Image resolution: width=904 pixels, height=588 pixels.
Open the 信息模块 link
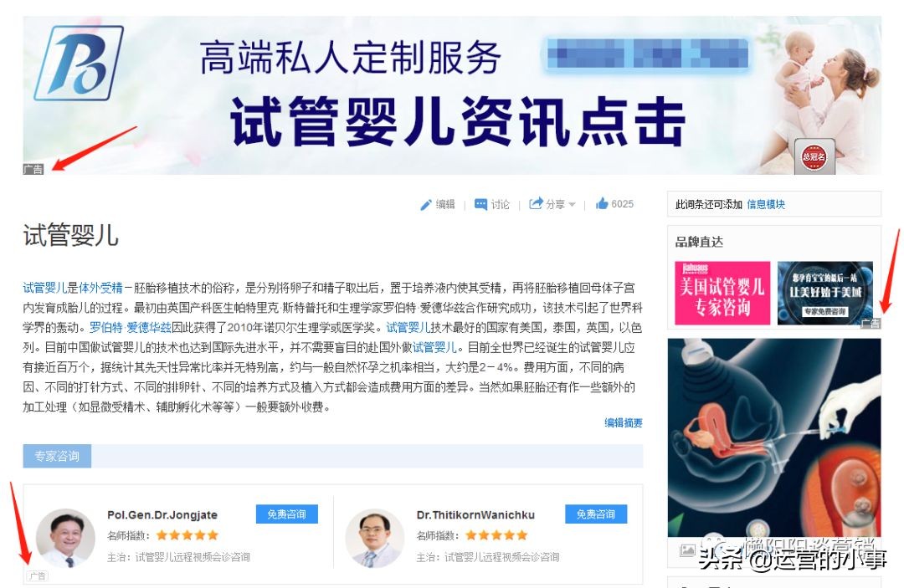766,204
